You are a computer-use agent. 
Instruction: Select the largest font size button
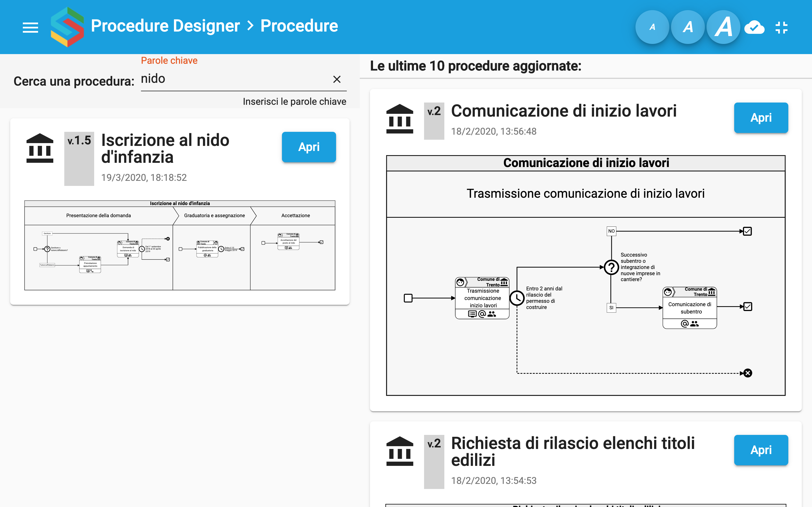[723, 27]
